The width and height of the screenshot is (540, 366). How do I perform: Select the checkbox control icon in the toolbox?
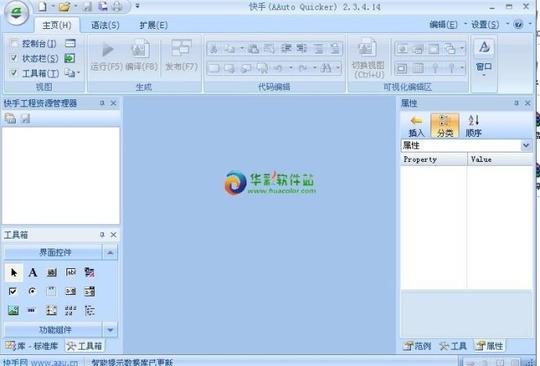click(13, 292)
